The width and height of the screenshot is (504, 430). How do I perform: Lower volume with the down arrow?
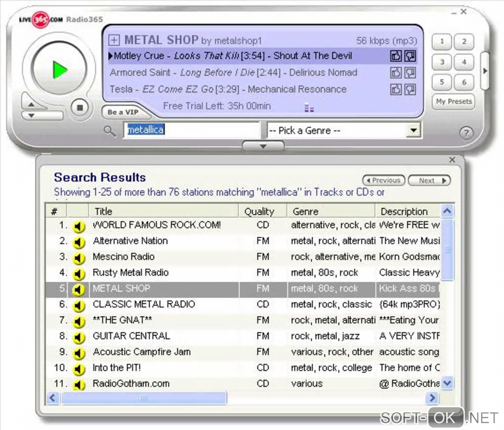click(x=31, y=116)
